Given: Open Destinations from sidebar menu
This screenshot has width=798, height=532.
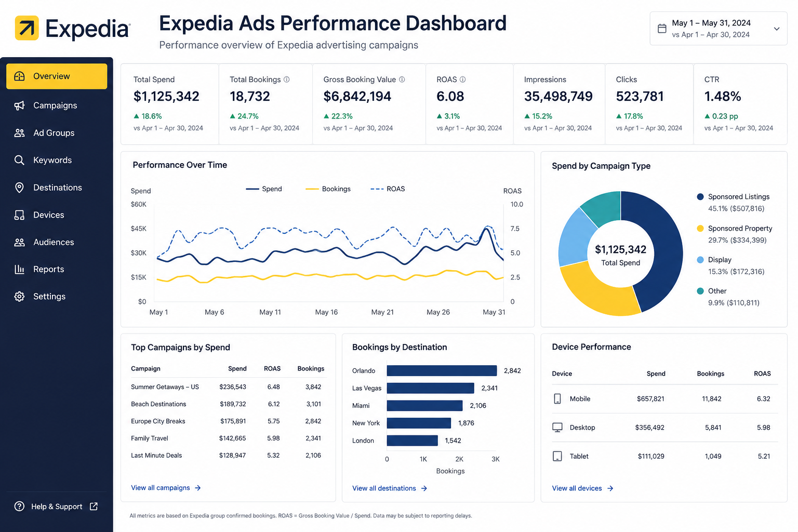Looking at the screenshot, I should tap(57, 188).
